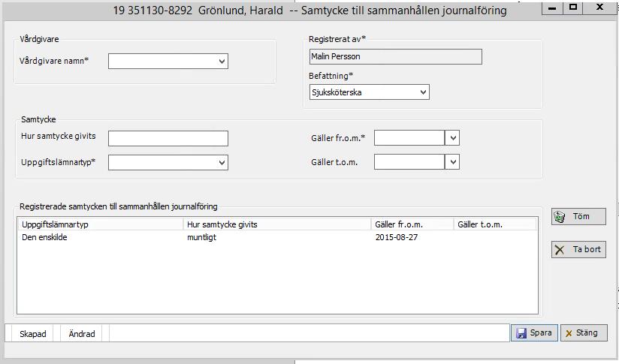Image resolution: width=619 pixels, height=364 pixels.
Task: Minimize the consent dialog window
Action: click(552, 8)
